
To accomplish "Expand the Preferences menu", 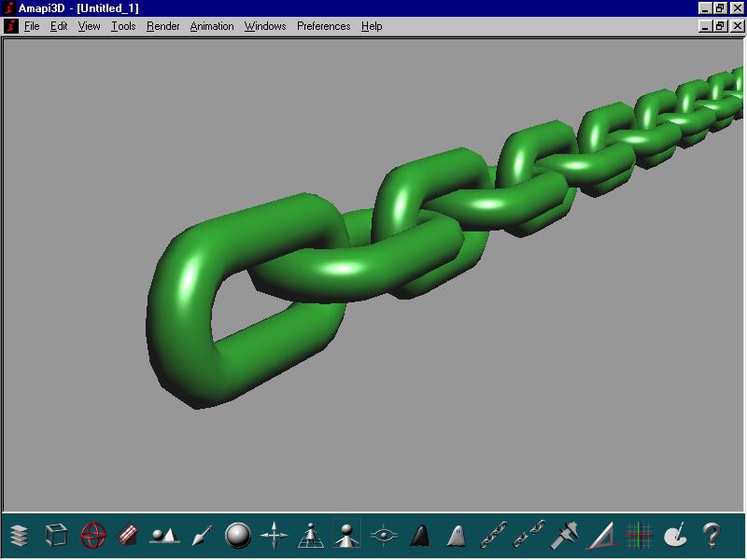I will coord(323,26).
